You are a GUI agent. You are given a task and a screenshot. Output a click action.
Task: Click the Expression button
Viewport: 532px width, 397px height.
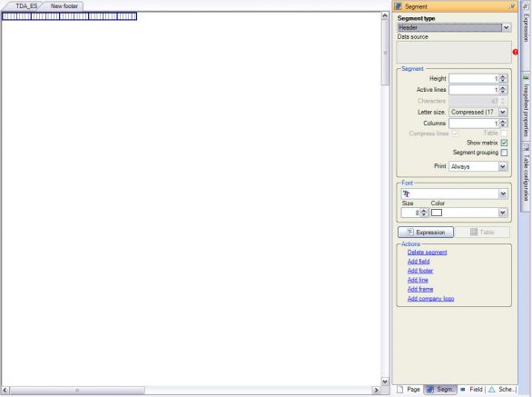(x=426, y=233)
